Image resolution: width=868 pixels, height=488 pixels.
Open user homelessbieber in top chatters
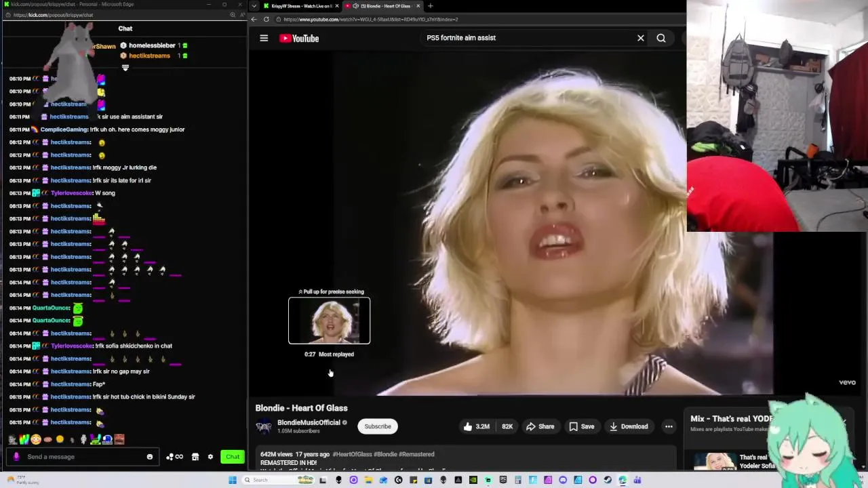(x=152, y=45)
